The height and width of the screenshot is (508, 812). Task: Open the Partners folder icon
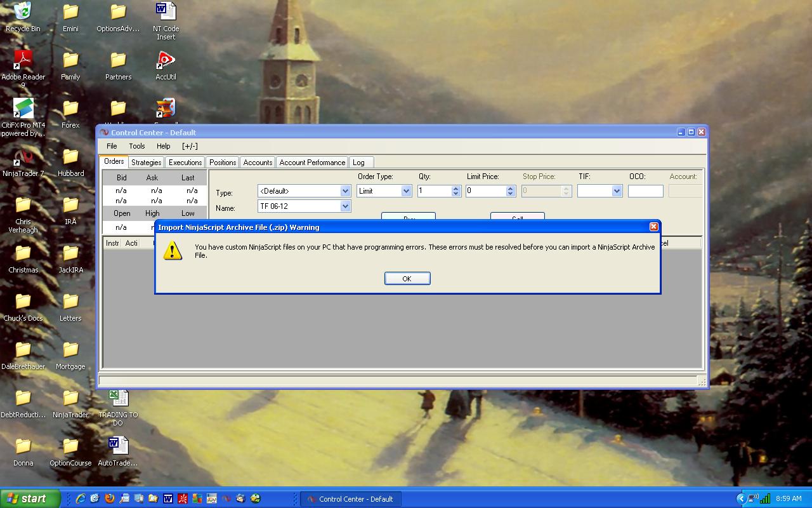tap(118, 66)
